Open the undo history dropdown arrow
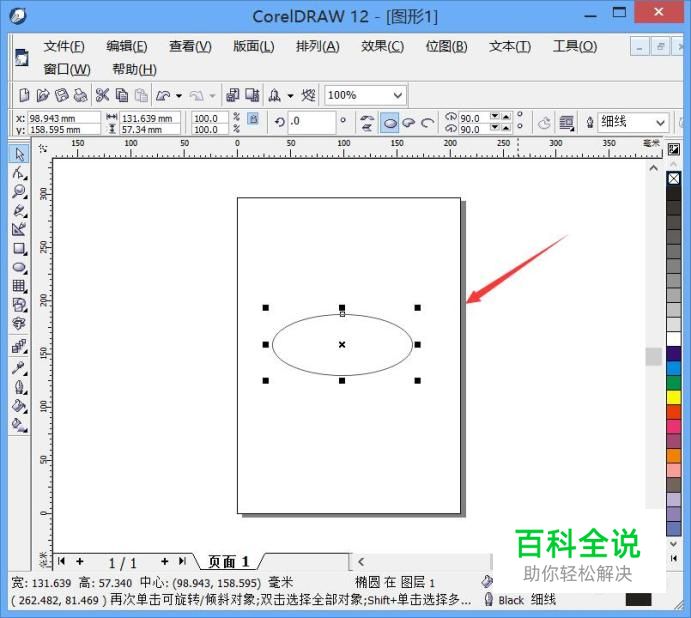This screenshot has height=618, width=691. [178, 95]
